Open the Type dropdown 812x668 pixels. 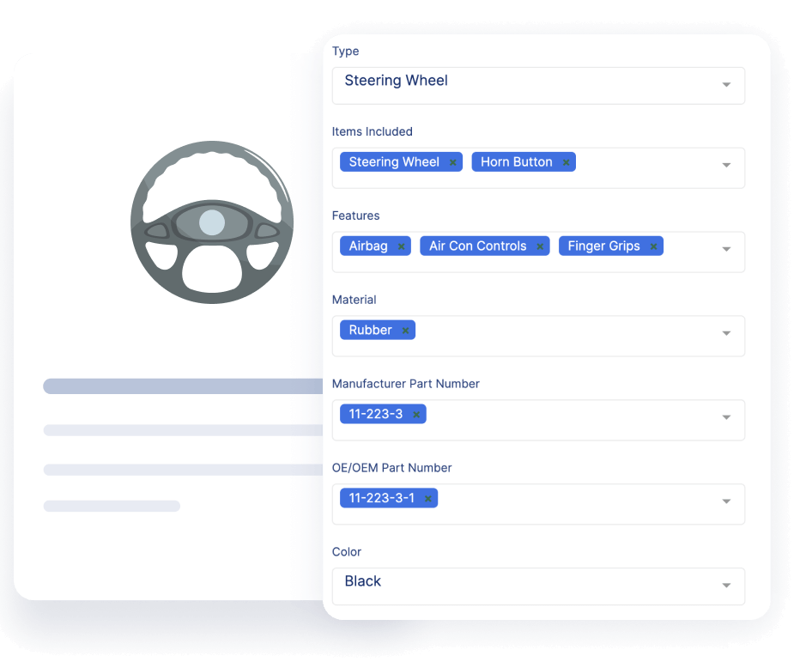tap(725, 85)
